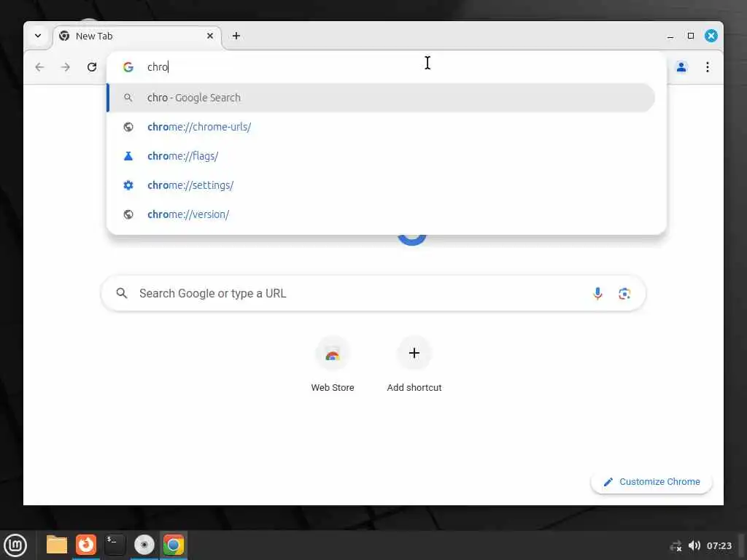Viewport: 747px width, 560px height.
Task: Launch Firefox from the taskbar
Action: click(x=86, y=545)
